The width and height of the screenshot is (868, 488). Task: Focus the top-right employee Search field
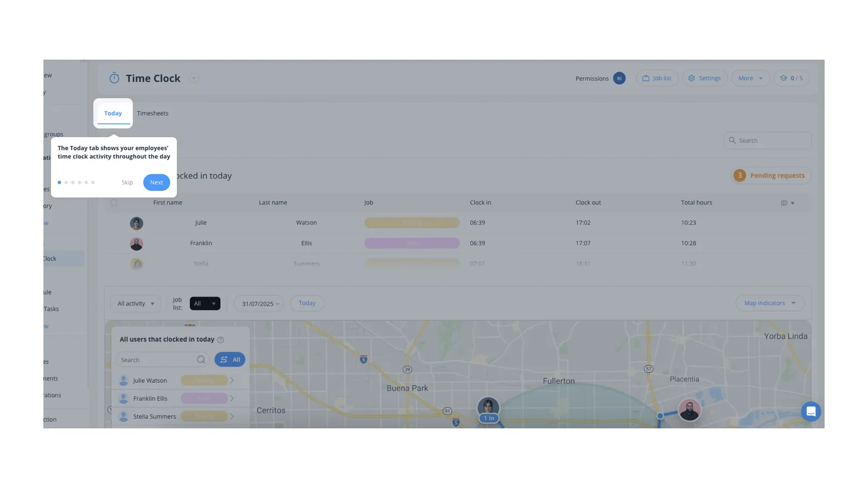pyautogui.click(x=767, y=140)
